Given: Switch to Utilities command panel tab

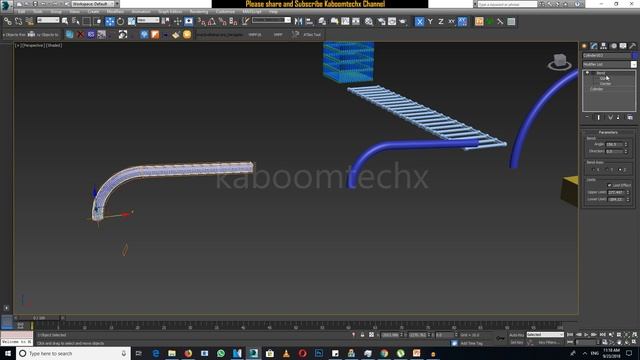Looking at the screenshot, I should click(633, 46).
